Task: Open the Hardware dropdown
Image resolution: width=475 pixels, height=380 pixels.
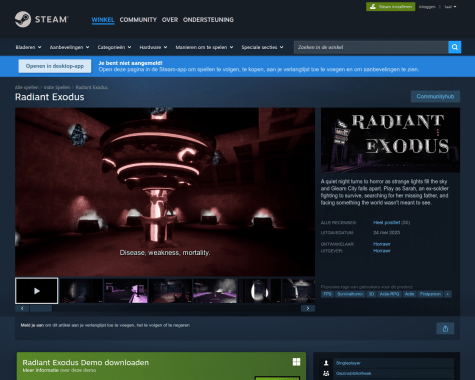Action: click(153, 47)
